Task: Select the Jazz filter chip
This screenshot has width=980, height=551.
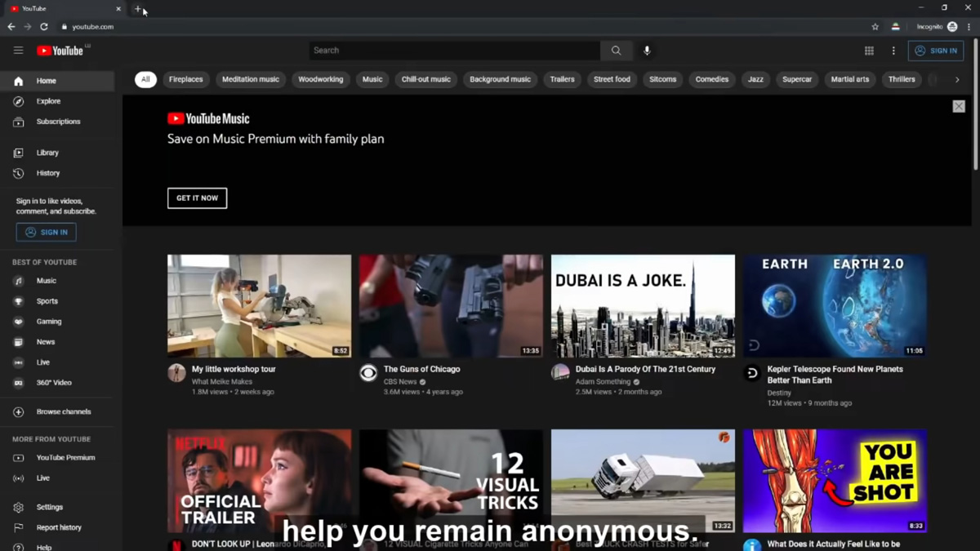Action: tap(755, 79)
